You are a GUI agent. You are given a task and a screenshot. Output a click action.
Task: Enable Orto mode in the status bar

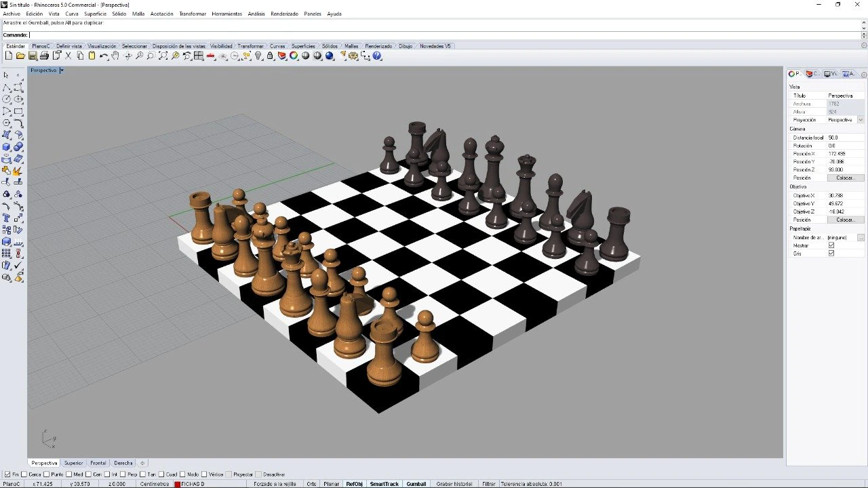pyautogui.click(x=311, y=483)
